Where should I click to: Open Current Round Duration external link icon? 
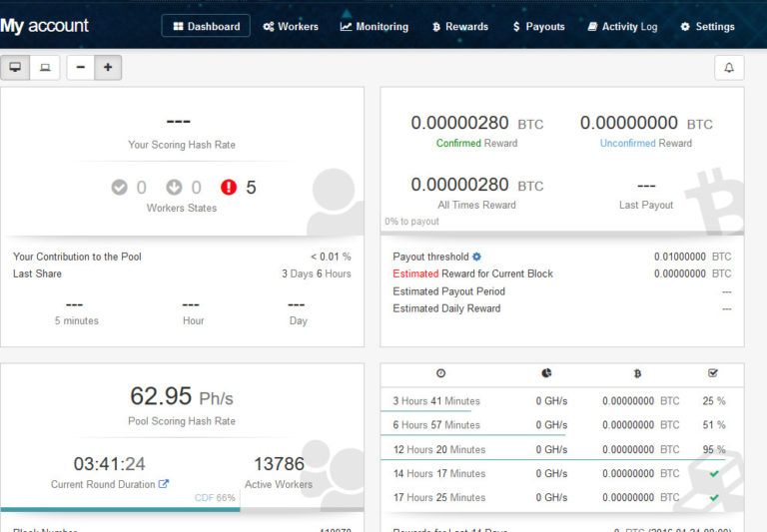164,484
